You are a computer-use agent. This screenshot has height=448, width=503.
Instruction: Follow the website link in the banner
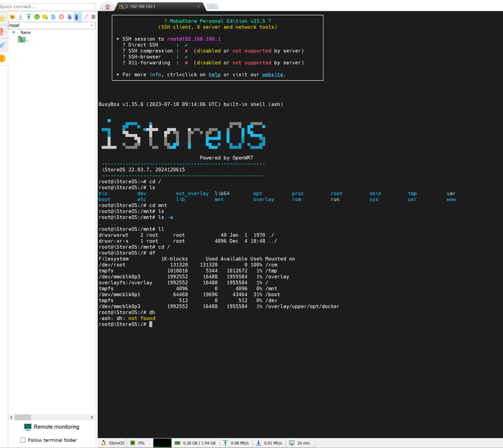[x=272, y=75]
